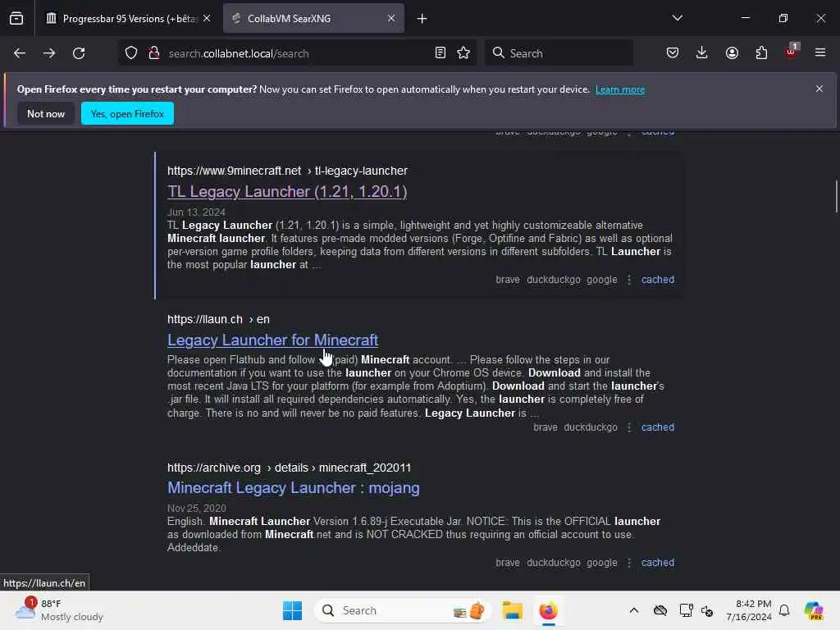Reload the current page
Image resolution: width=840 pixels, height=630 pixels.
(79, 53)
